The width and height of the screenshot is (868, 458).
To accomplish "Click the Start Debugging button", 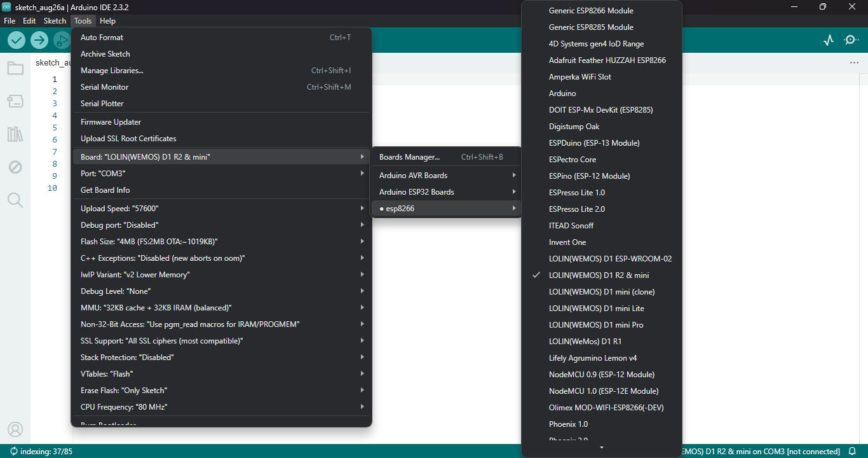I will coord(62,40).
